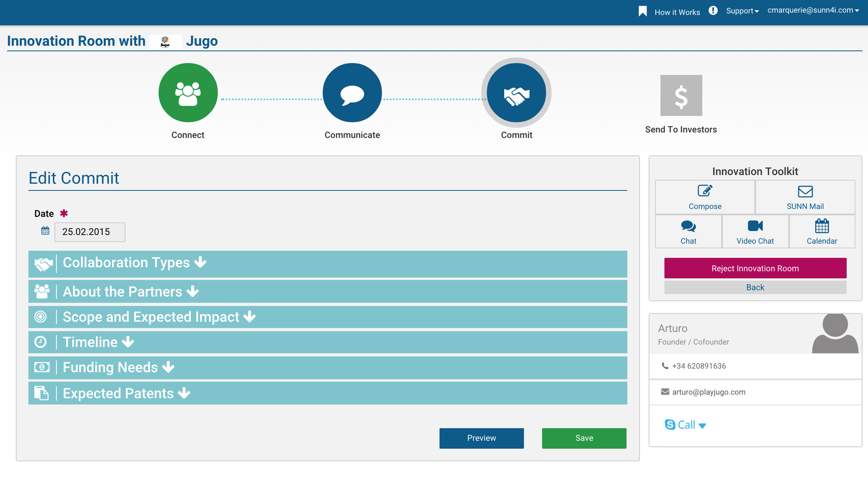Image resolution: width=868 pixels, height=481 pixels.
Task: Click the people icon on About the Partners
Action: pos(42,291)
